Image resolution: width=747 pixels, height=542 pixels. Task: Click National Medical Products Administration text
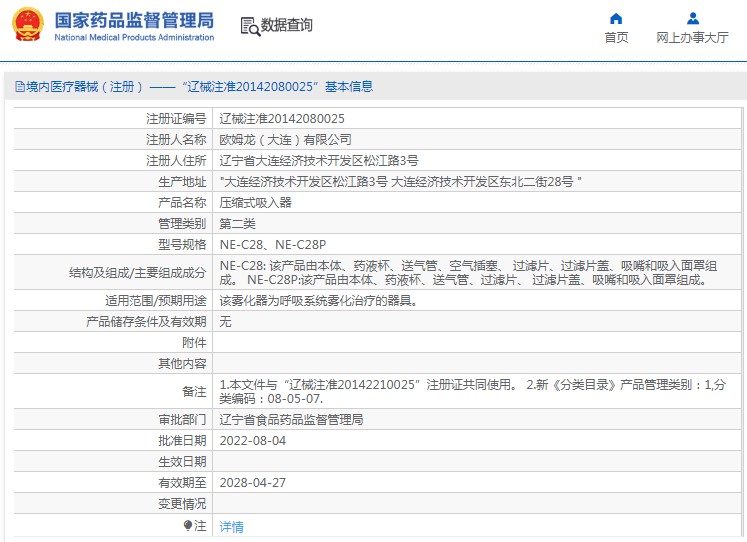pos(134,37)
